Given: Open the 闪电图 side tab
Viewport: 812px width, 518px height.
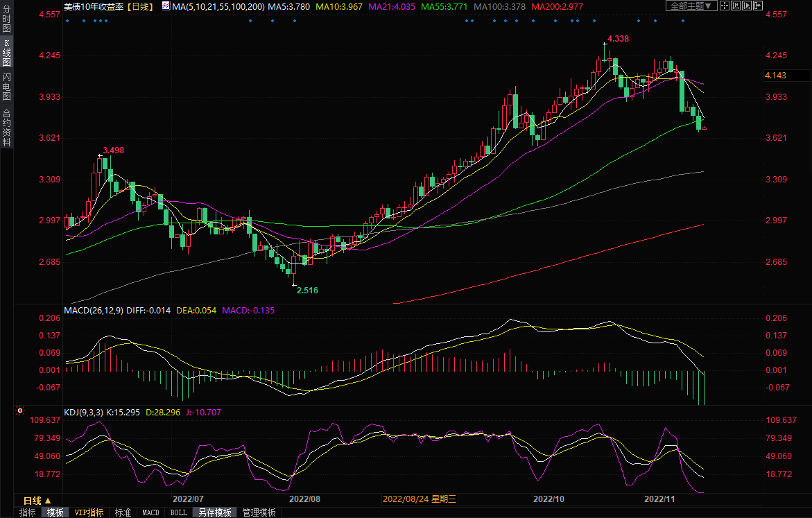Looking at the screenshot, I should [6, 85].
